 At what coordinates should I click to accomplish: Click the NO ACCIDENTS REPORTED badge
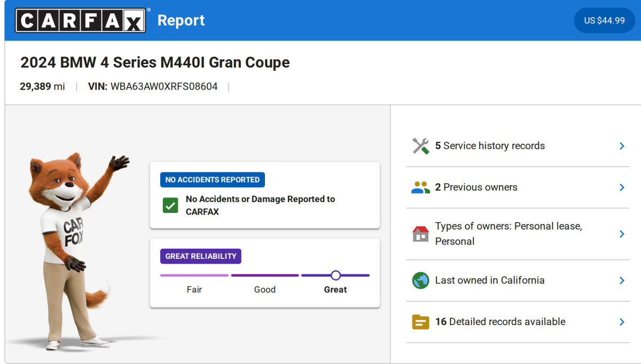(x=212, y=180)
